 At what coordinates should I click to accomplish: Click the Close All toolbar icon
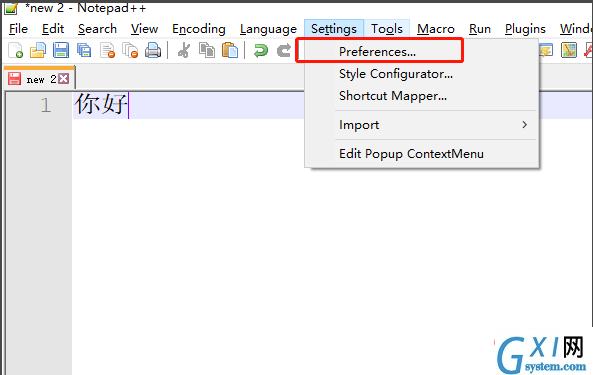pos(130,50)
